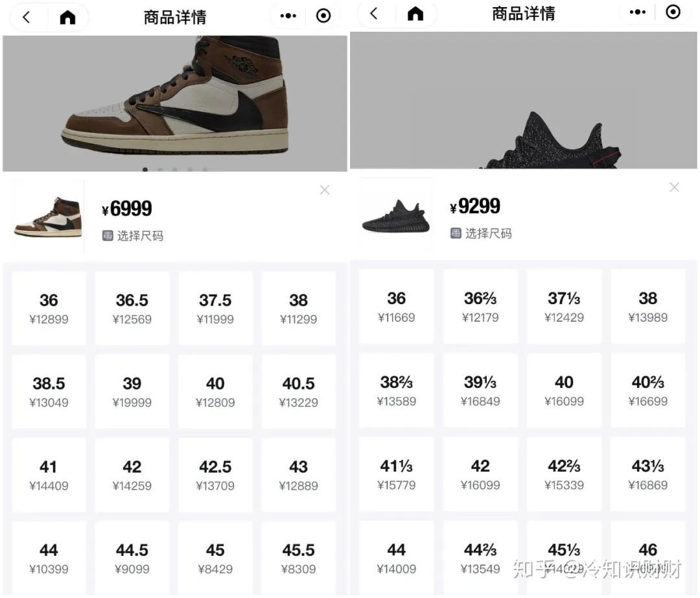700x598 pixels.
Task: Close the Yeezy size selection panel
Action: pyautogui.click(x=675, y=187)
